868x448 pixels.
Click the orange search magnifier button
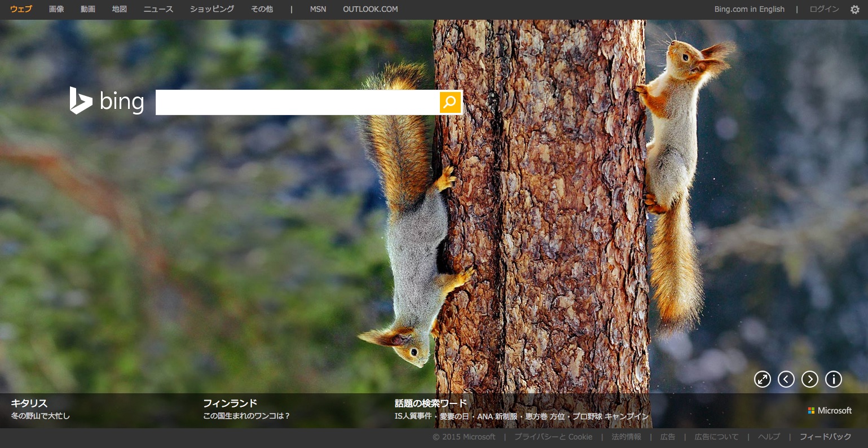click(x=450, y=102)
